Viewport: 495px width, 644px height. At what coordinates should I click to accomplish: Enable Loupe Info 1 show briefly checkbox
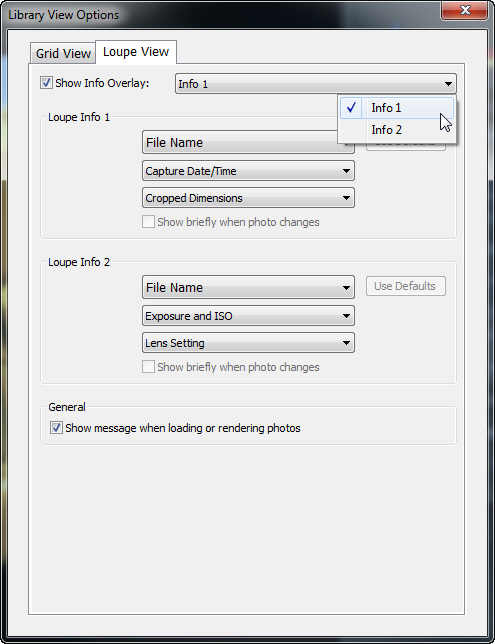148,222
